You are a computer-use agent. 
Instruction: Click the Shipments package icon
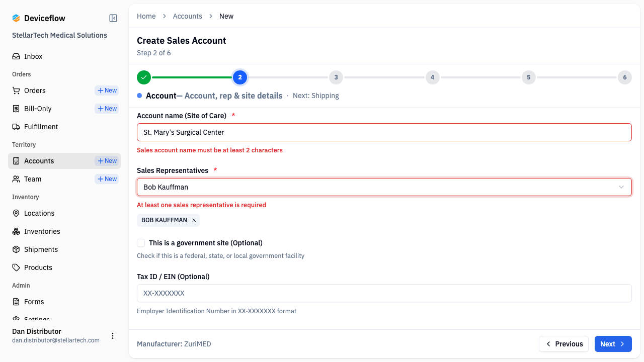point(16,249)
